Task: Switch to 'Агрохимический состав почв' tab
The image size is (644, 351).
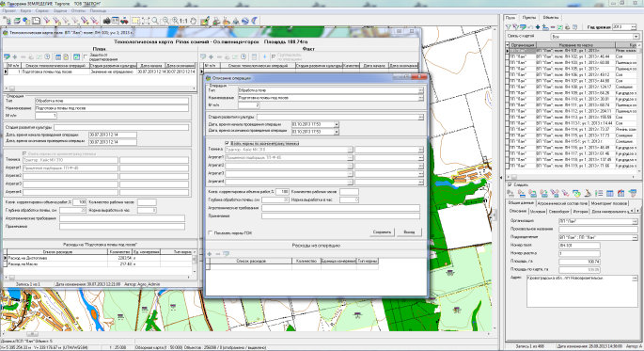Action: tap(562, 203)
